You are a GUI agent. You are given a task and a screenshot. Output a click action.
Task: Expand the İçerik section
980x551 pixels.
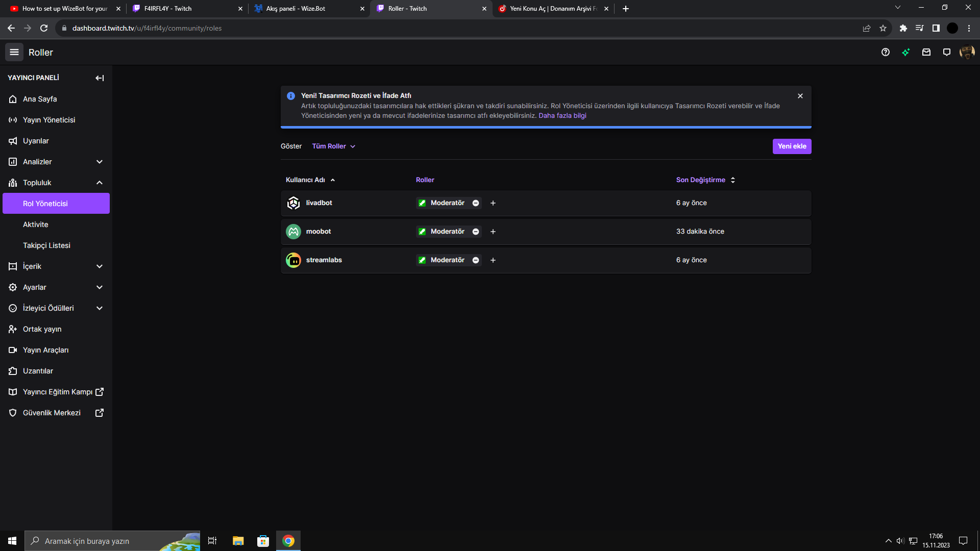pyautogui.click(x=56, y=266)
